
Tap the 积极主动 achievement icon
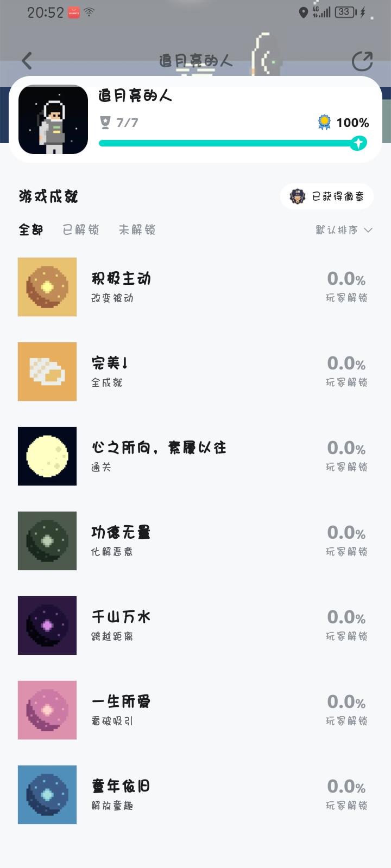(x=47, y=287)
